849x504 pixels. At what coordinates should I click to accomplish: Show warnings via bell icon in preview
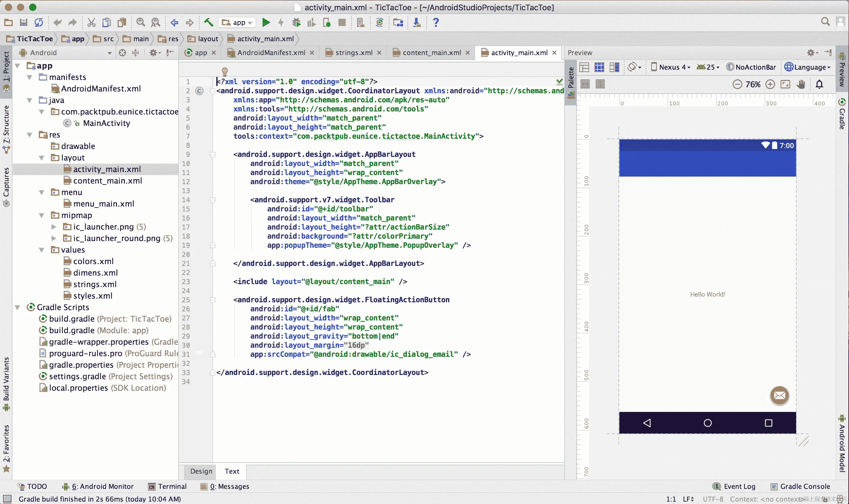point(819,84)
